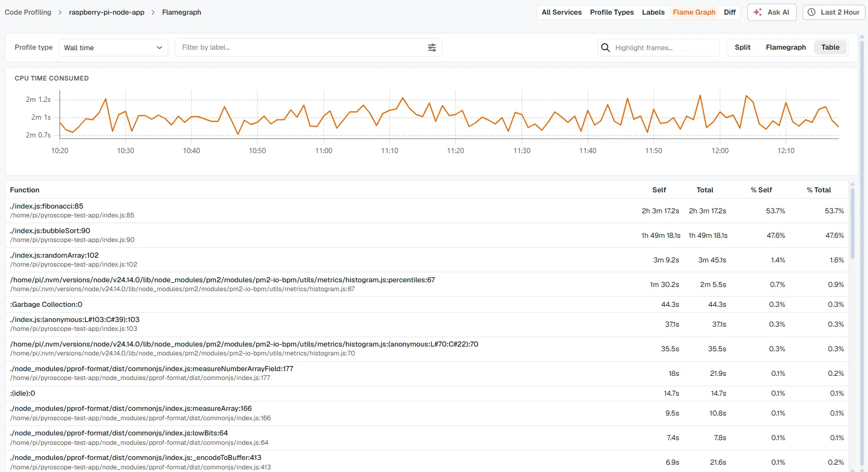Viewport: 868px width, 472px height.
Task: Select the Table view toggle
Action: point(830,47)
